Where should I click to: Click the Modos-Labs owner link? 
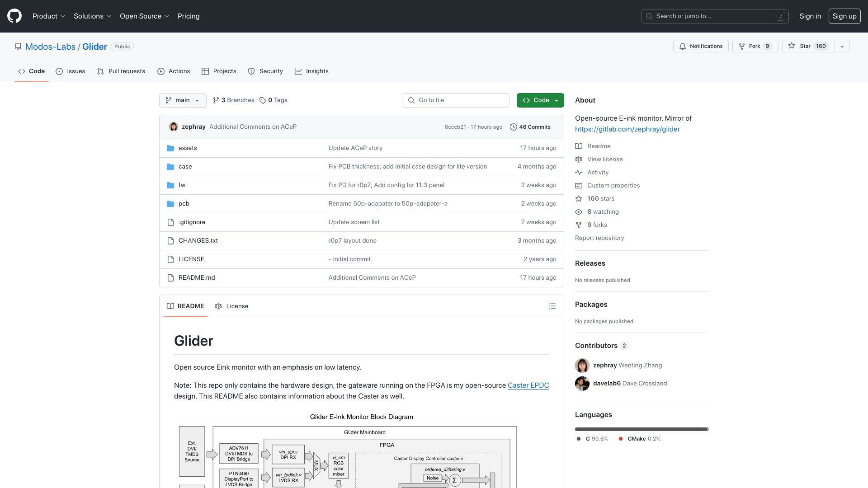pos(50,47)
